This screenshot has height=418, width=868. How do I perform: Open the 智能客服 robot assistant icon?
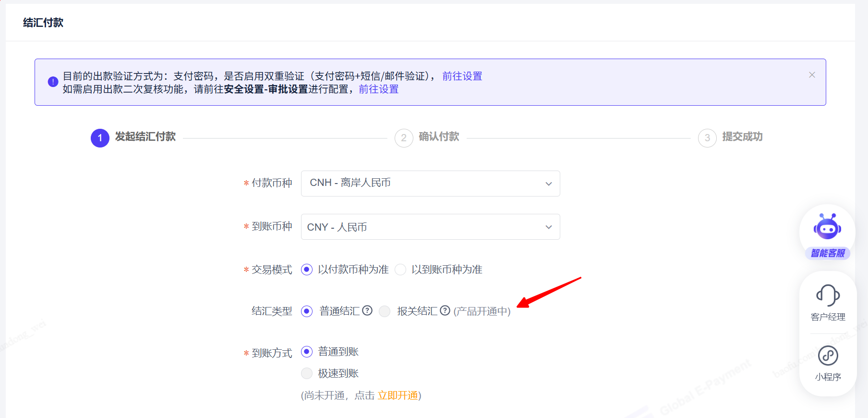827,228
